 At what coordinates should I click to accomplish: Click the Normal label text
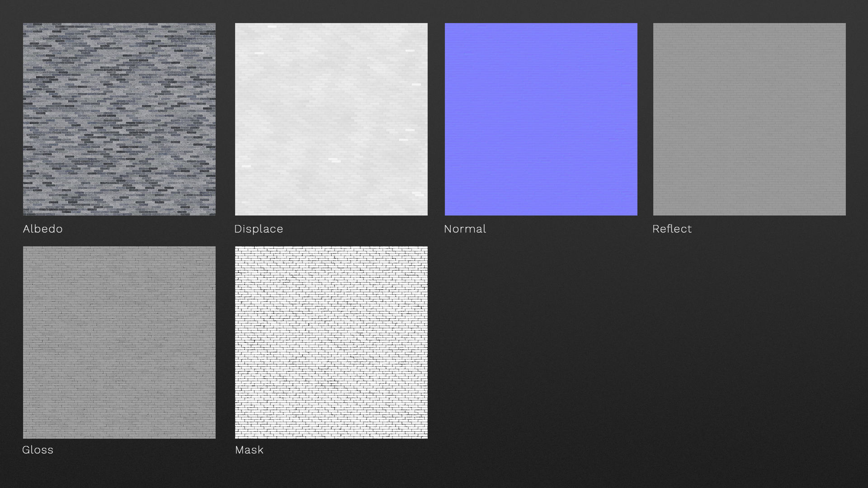pyautogui.click(x=465, y=229)
